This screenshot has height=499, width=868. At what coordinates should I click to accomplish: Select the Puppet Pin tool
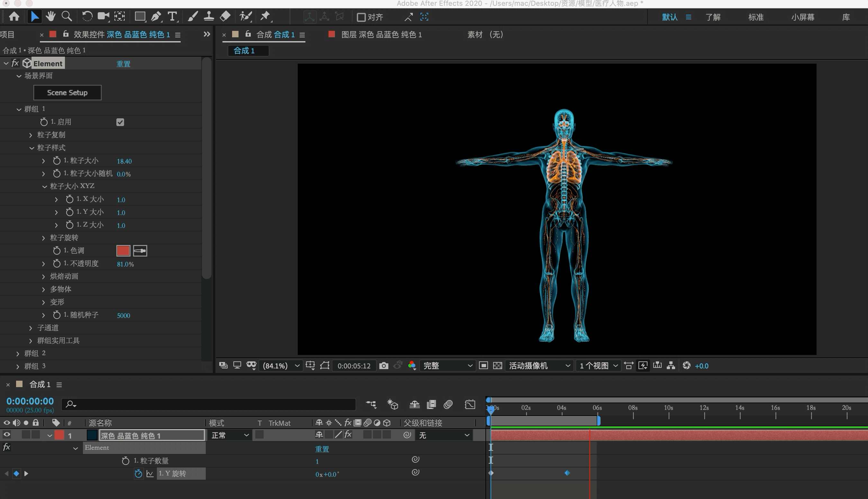click(265, 16)
